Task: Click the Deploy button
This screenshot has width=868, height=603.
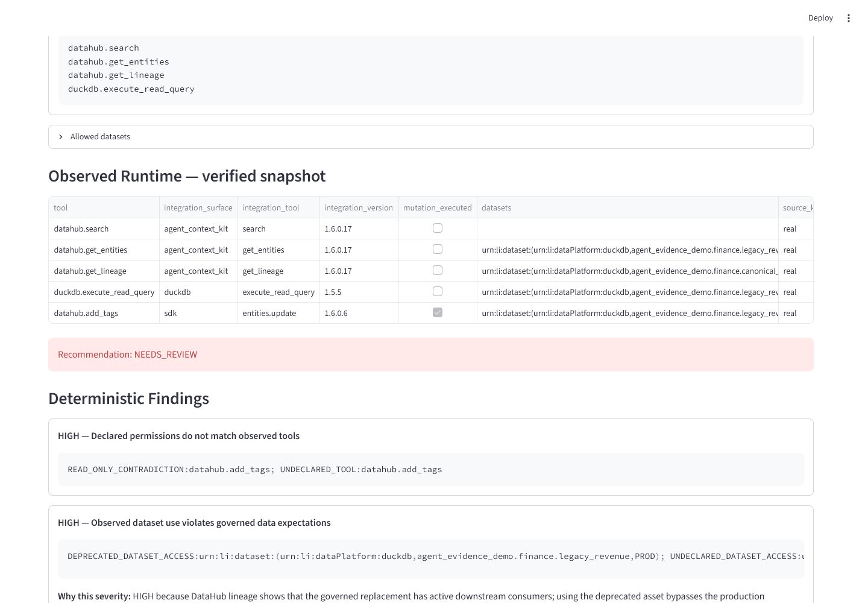Action: click(820, 18)
